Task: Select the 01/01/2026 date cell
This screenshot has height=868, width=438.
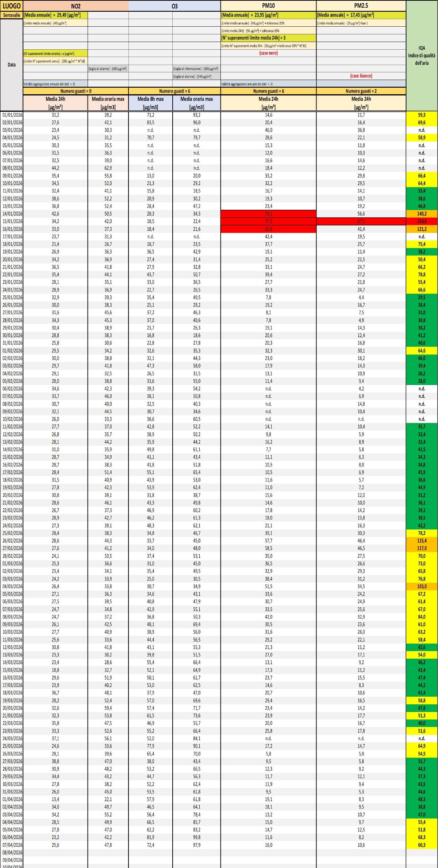Action: point(12,115)
